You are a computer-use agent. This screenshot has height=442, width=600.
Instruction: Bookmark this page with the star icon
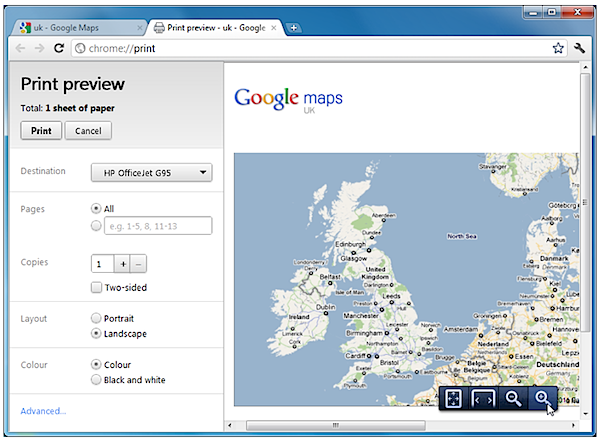coord(558,48)
